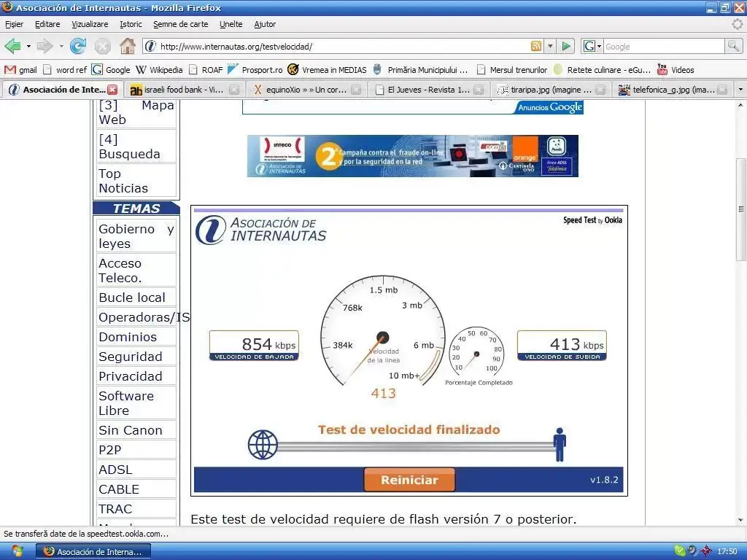Open the Ajutor menu
The image size is (747, 560).
265,24
